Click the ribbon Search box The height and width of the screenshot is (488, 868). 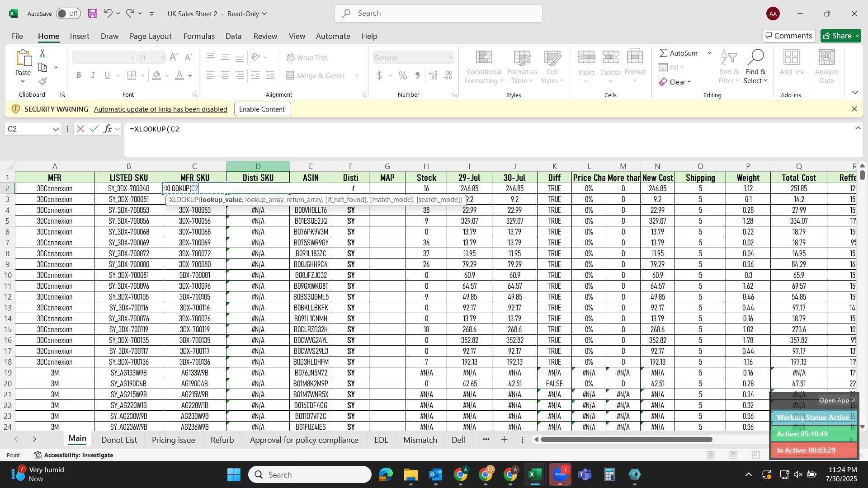438,14
